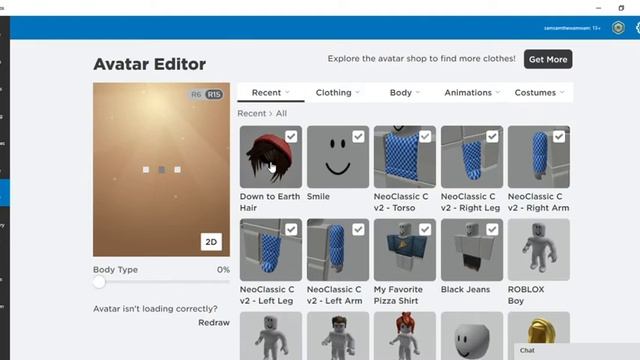Open the Robux icon in the header
This screenshot has height=360, width=640.
(618, 28)
